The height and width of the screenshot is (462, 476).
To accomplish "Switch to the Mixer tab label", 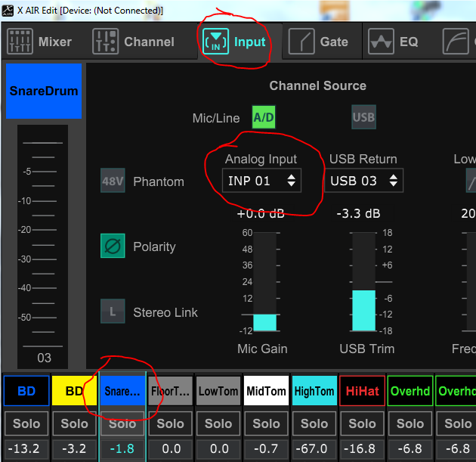I will pyautogui.click(x=55, y=42).
